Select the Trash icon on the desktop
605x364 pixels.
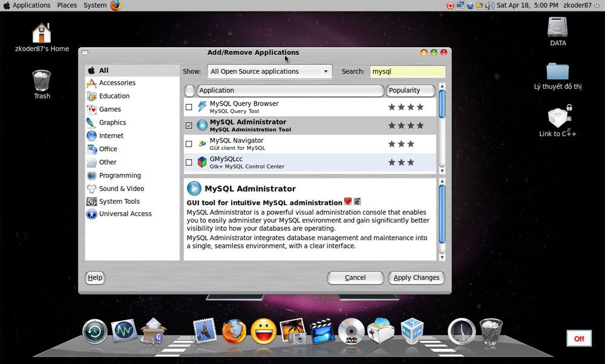point(42,85)
